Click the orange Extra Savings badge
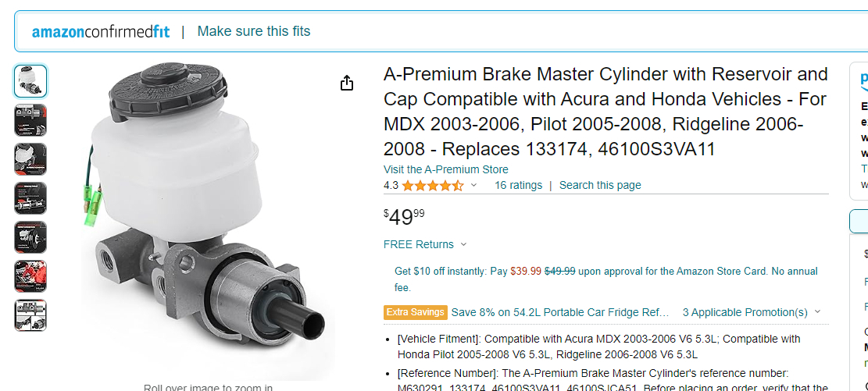The image size is (868, 391). 416,312
